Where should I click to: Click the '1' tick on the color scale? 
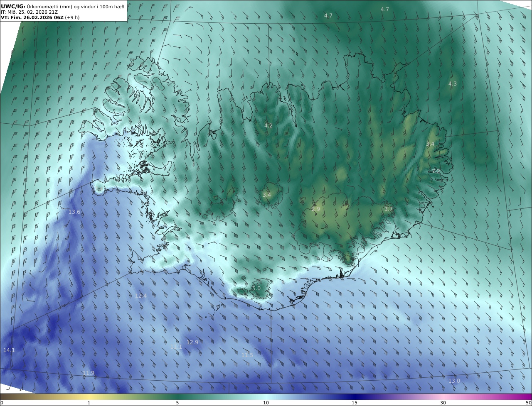pyautogui.click(x=89, y=403)
